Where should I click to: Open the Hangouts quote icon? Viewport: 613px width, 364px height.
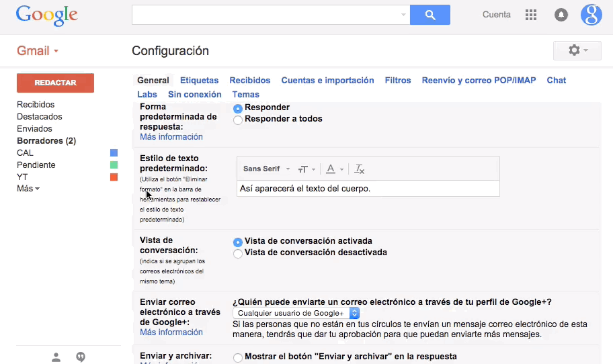tap(81, 357)
